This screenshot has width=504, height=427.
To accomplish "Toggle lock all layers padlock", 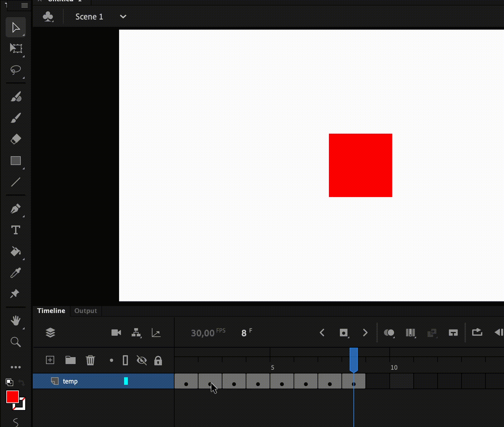I will tap(158, 360).
